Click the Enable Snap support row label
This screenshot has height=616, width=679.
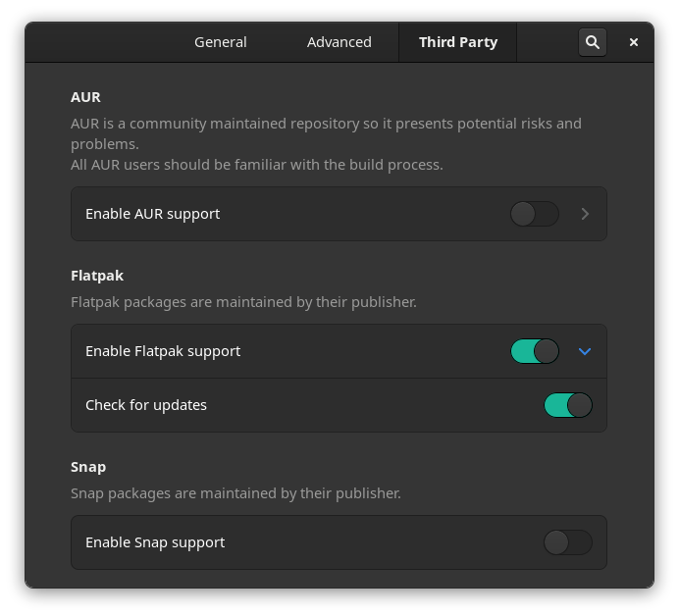pyautogui.click(x=155, y=542)
